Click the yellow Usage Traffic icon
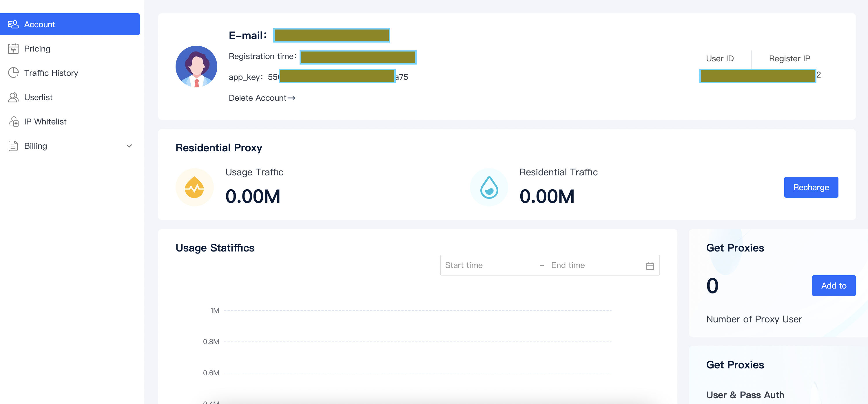The width and height of the screenshot is (868, 404). 194,187
